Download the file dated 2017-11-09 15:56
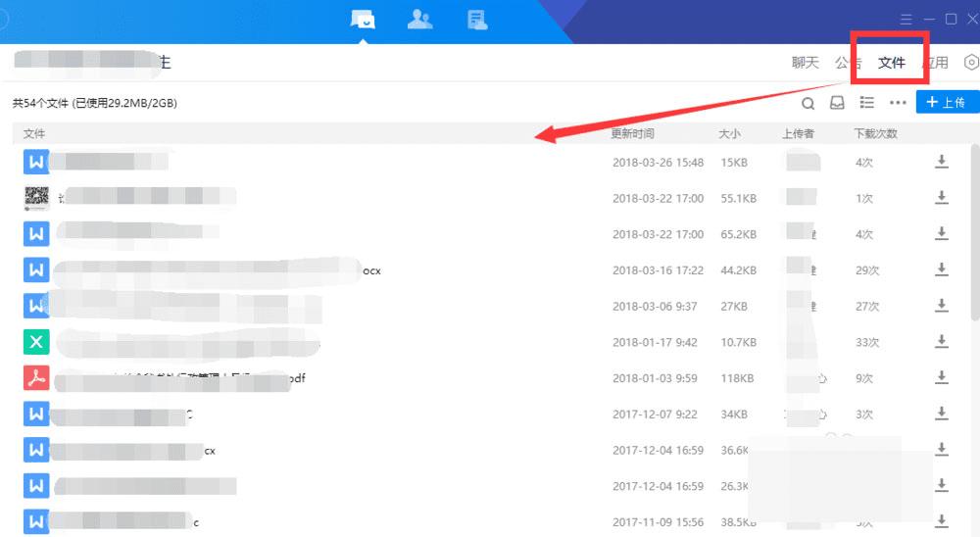Screen dimensions: 980x537 [941, 521]
